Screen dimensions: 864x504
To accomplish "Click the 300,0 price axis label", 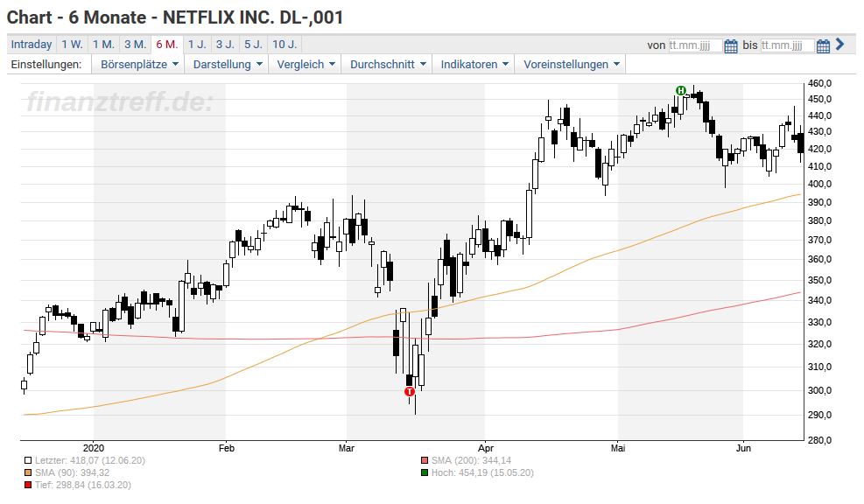I will (x=820, y=390).
